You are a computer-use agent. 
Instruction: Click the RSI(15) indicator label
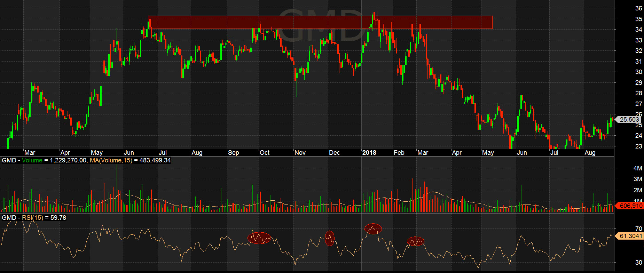tap(33, 218)
